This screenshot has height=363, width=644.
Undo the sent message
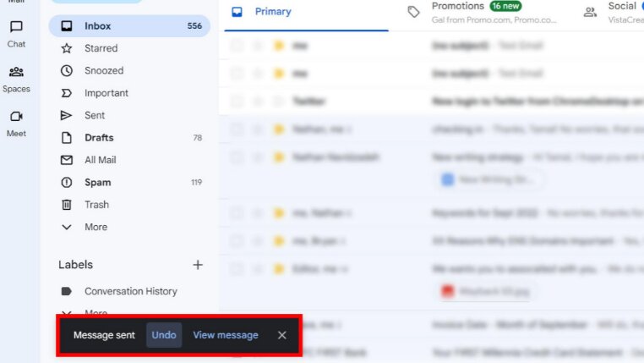[164, 335]
